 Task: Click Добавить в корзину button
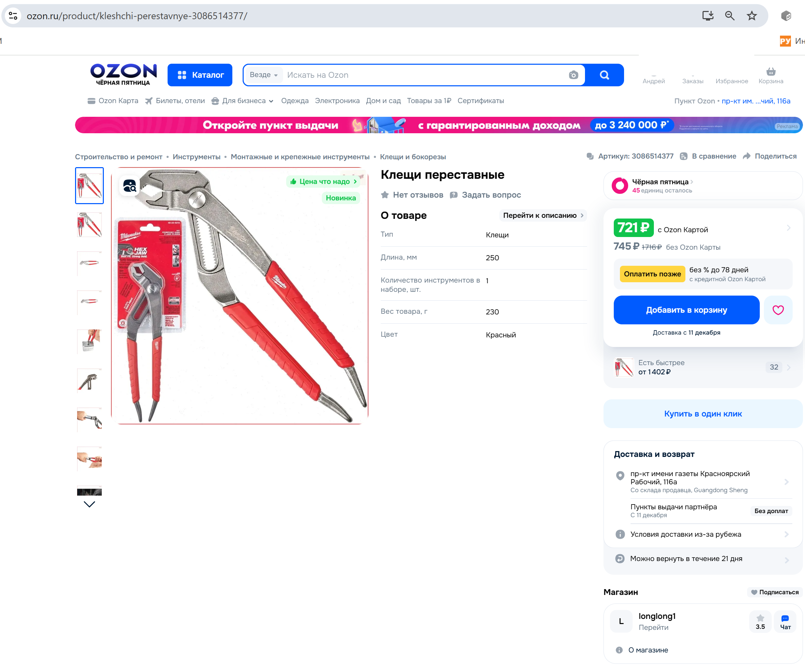[686, 310]
